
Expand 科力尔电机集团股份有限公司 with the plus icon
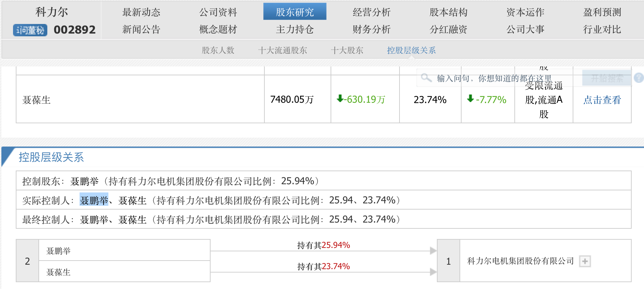click(x=585, y=261)
